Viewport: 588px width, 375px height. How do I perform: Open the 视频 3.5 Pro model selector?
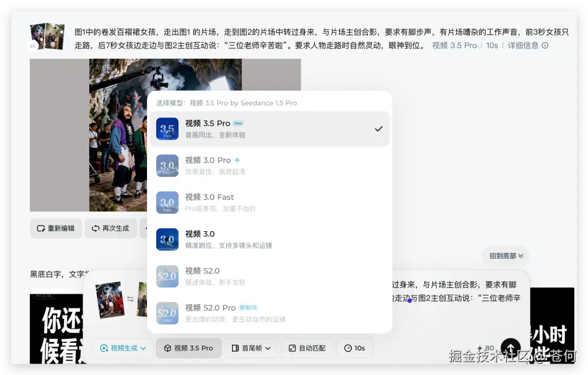tap(188, 348)
